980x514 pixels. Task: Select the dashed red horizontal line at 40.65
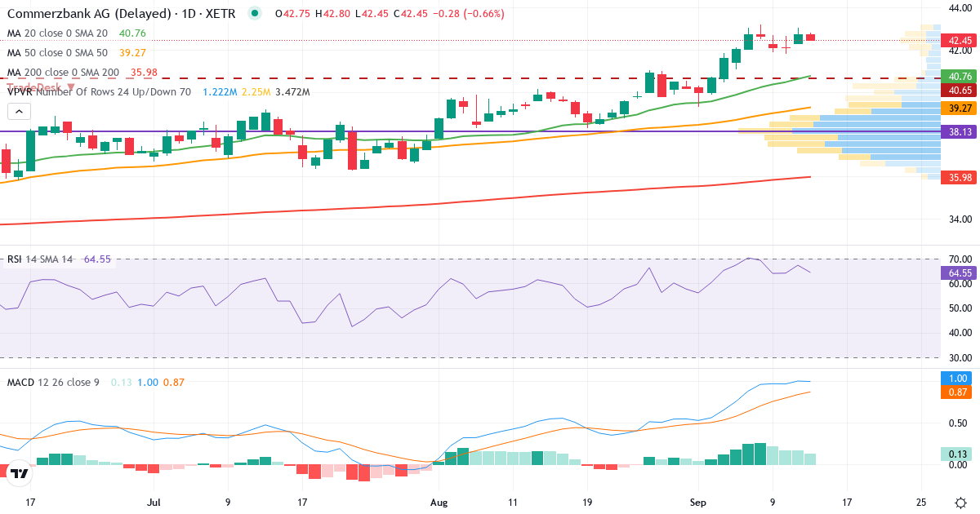(470, 78)
